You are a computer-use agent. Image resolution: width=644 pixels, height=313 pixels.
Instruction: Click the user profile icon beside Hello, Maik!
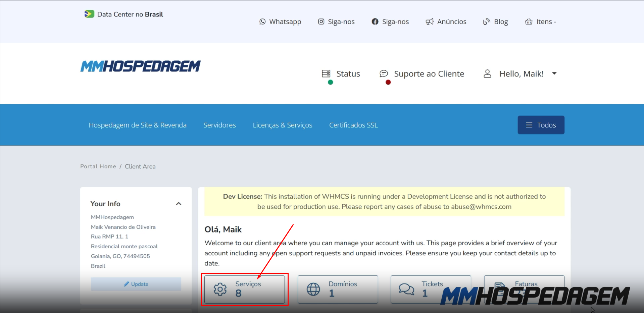point(487,73)
